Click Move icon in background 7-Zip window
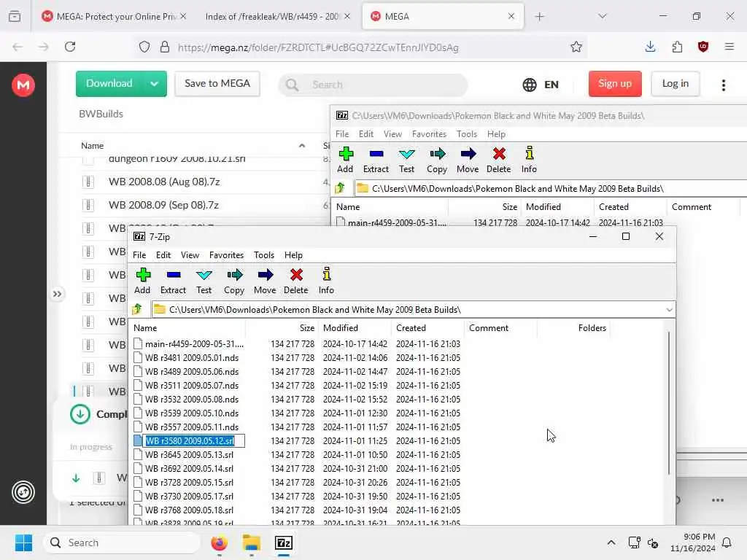747x560 pixels. (468, 154)
